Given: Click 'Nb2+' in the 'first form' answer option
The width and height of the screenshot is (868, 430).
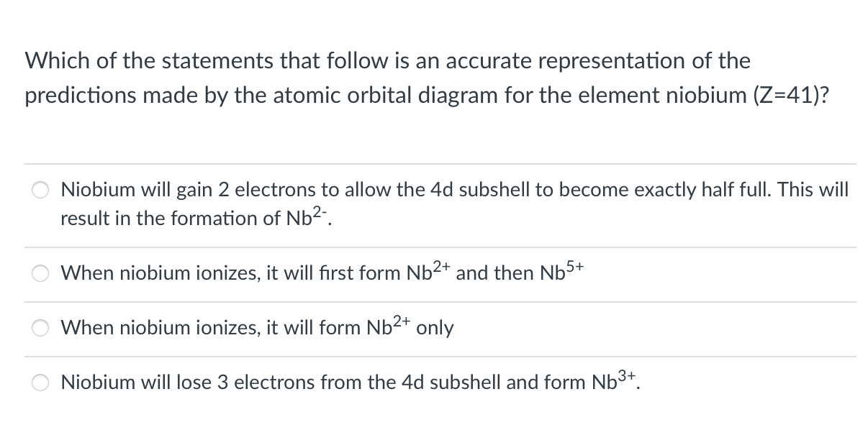Looking at the screenshot, I should pyautogui.click(x=429, y=271).
